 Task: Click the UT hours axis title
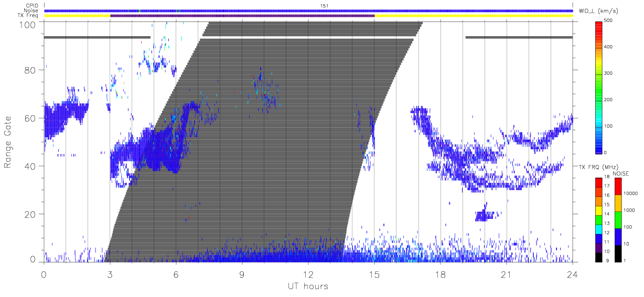pos(307,287)
